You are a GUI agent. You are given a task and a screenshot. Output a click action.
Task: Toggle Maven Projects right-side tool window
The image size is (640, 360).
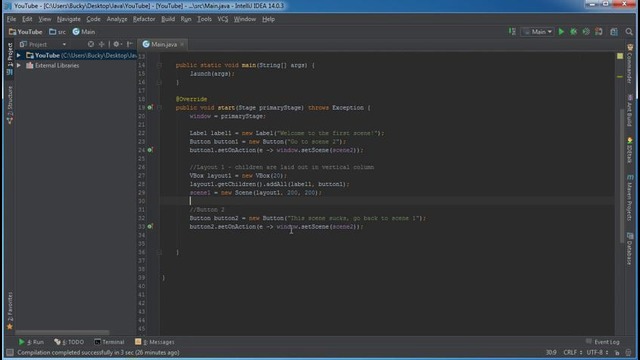point(630,198)
